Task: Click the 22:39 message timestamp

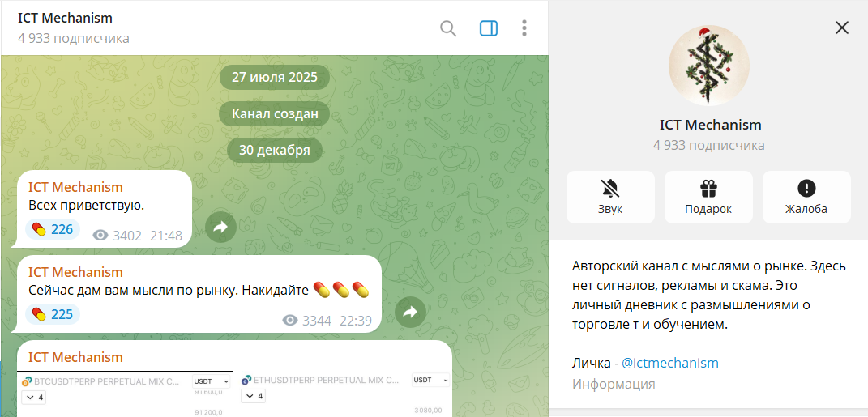Action: 356,321
